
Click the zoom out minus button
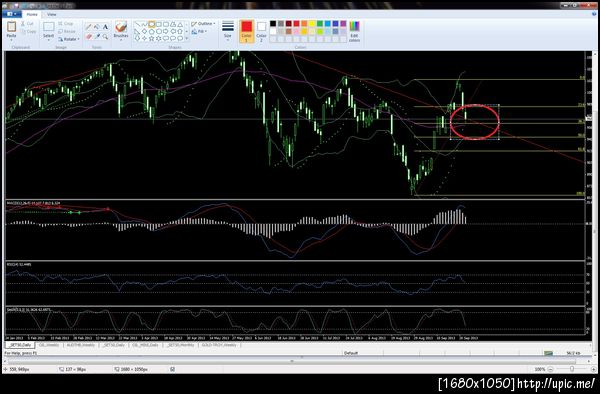pos(550,369)
